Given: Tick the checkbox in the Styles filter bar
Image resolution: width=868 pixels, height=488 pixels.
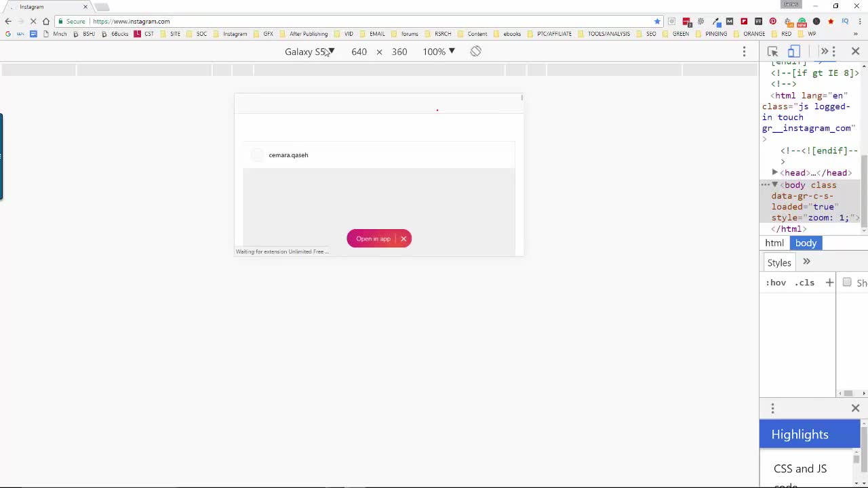Looking at the screenshot, I should (847, 283).
